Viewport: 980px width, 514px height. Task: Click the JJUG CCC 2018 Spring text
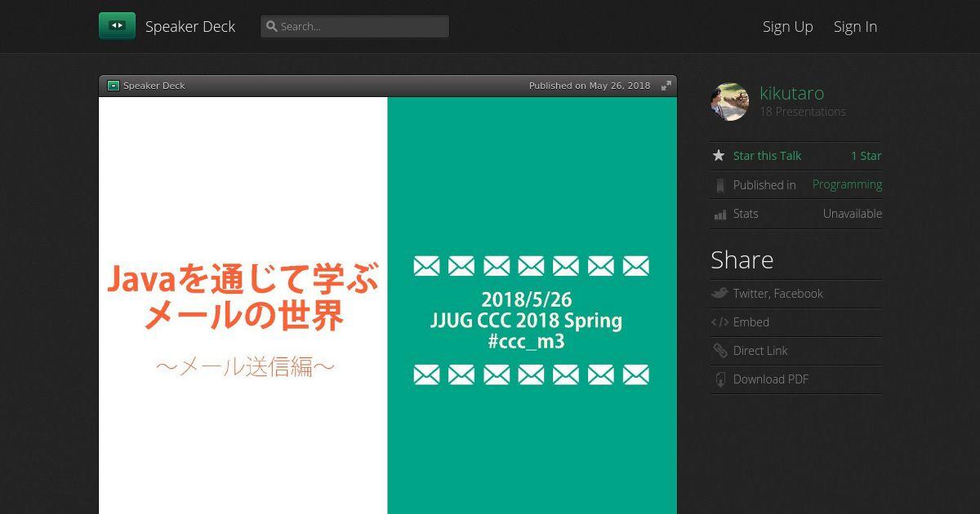(526, 321)
